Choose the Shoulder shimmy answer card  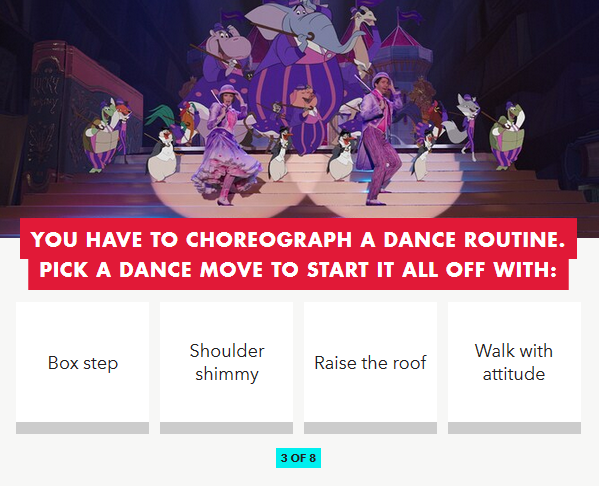click(227, 362)
